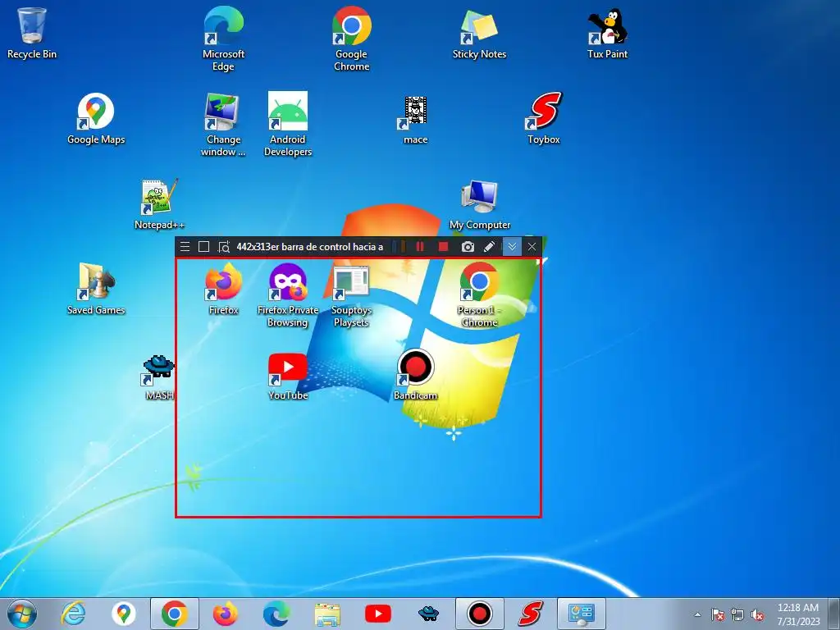
Task: Click the Bandicam full-screen rectangle icon
Action: pyautogui.click(x=203, y=247)
